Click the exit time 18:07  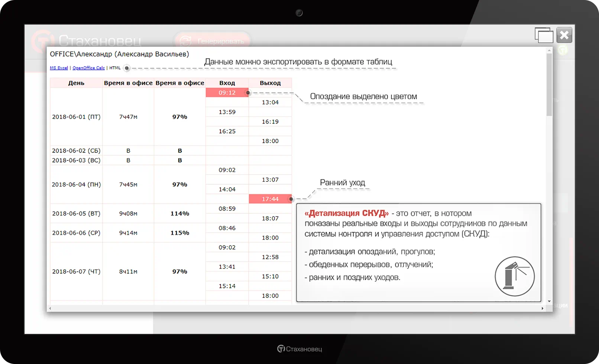tap(270, 218)
